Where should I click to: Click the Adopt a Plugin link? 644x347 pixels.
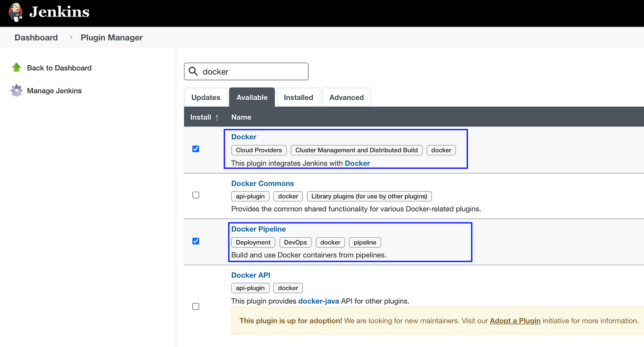coord(515,321)
